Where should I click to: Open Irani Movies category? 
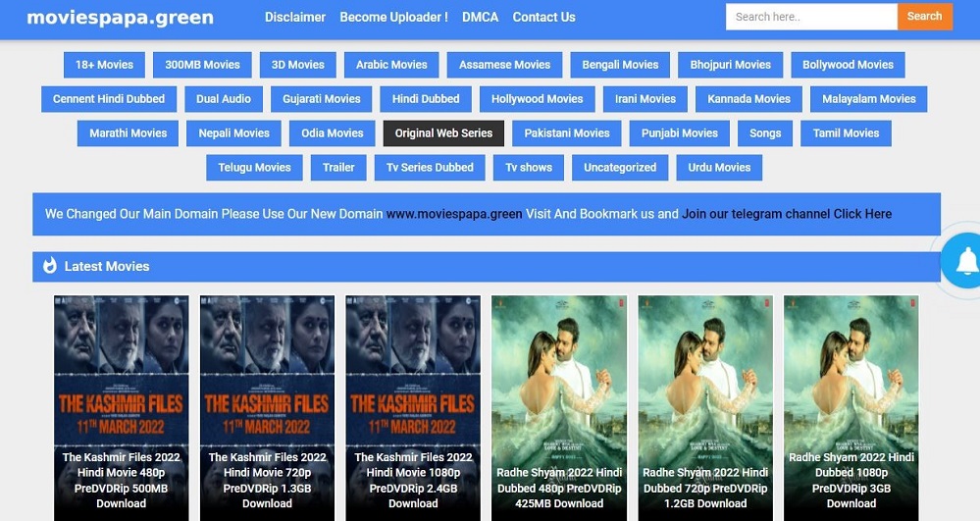(645, 99)
